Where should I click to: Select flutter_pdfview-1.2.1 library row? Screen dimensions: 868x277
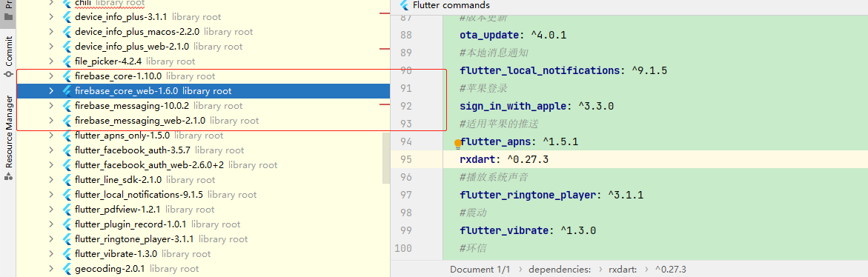pyautogui.click(x=202, y=210)
